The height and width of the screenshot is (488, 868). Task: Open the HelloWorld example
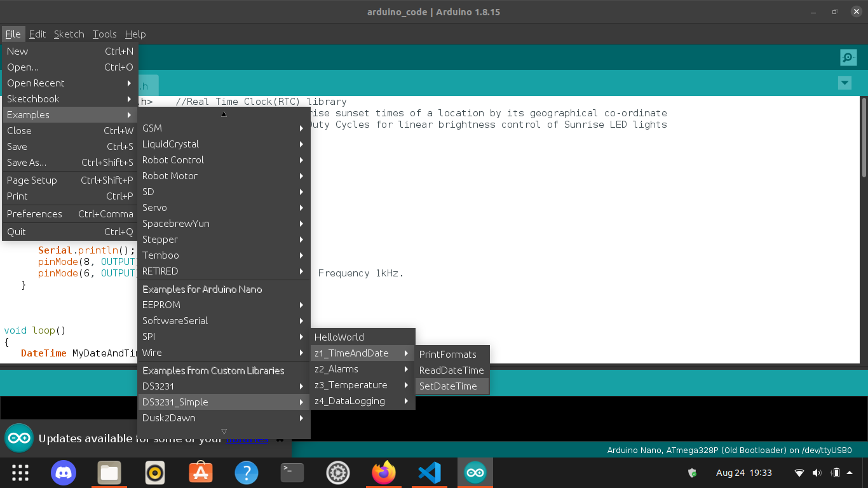point(363,337)
